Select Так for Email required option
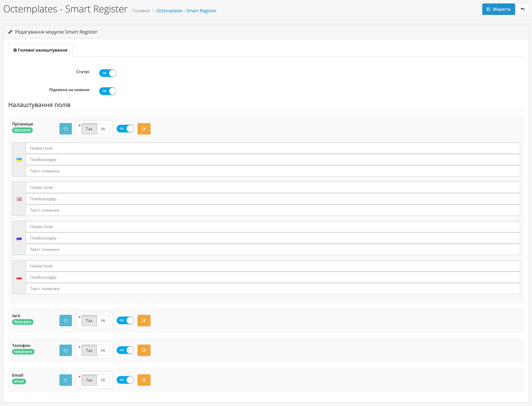The height and width of the screenshot is (406, 532). point(89,380)
